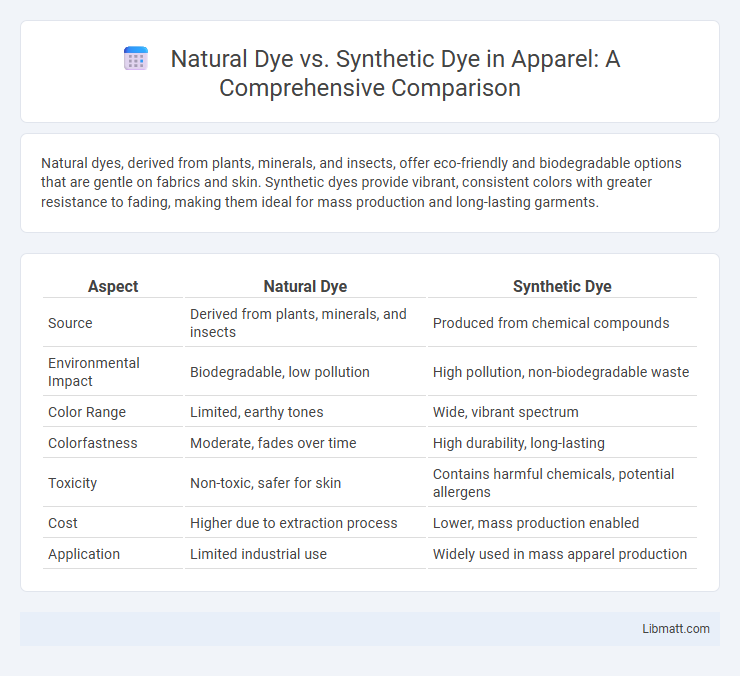
Task: Select the 'Natural Dye' column header
Action: 305,286
